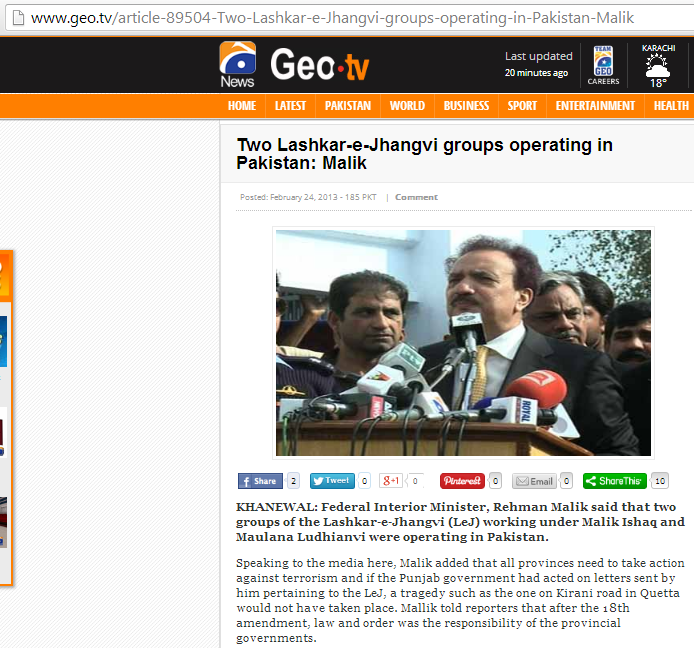
Task: Tweet this article with Twitter button
Action: 332,481
